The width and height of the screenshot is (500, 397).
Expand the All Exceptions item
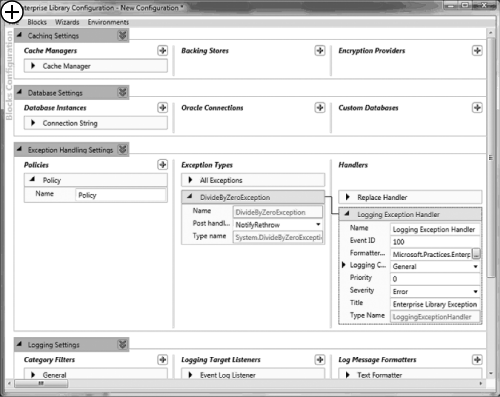coord(190,180)
